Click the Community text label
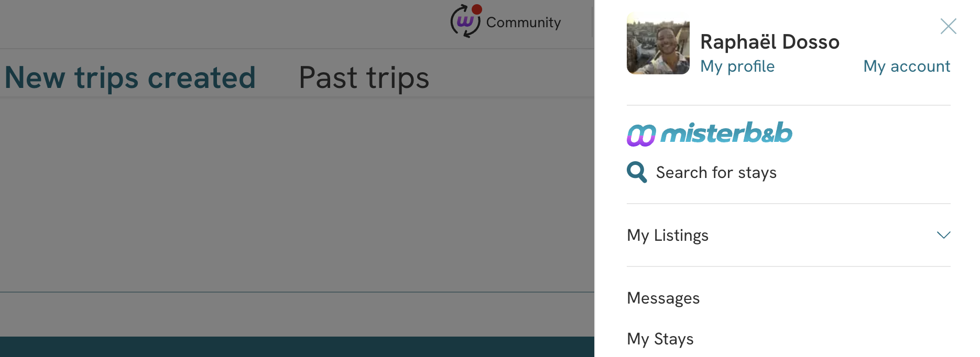 point(523,23)
